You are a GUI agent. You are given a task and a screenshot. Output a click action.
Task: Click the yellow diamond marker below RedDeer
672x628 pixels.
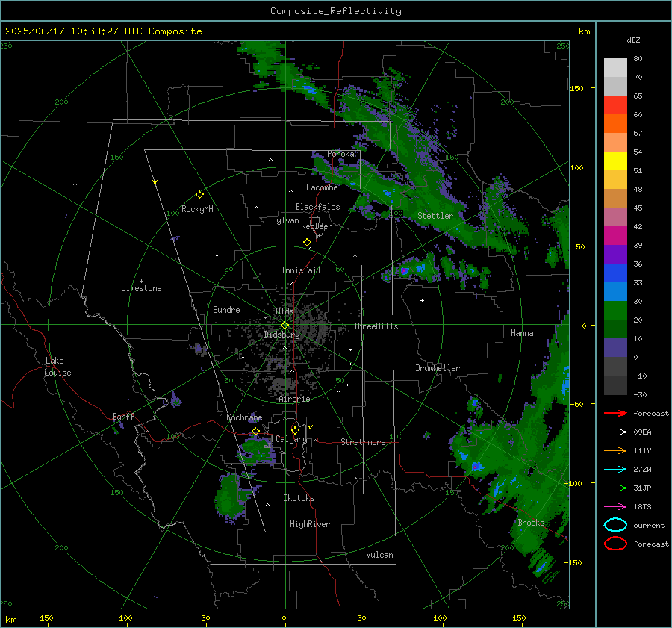pyautogui.click(x=308, y=243)
